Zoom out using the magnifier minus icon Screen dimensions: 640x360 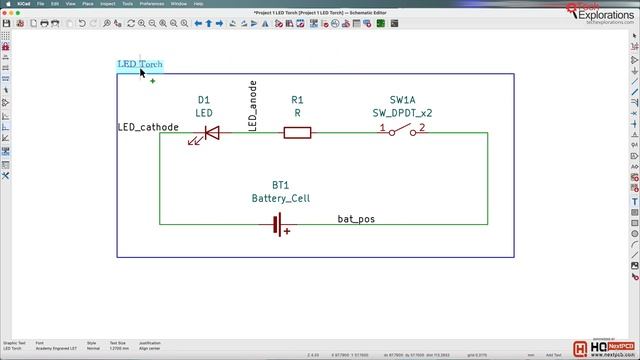click(152, 24)
